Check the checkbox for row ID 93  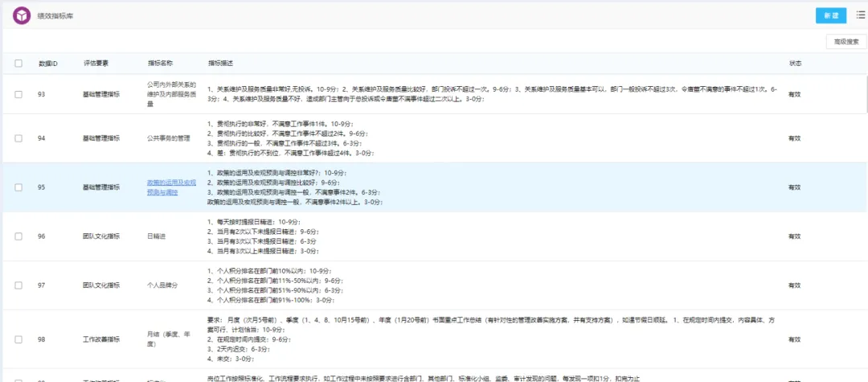pos(18,94)
